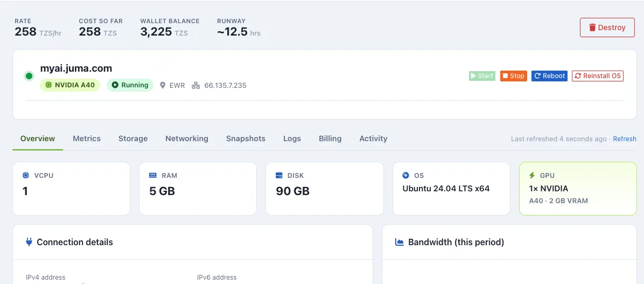
Task: Click the OS disc icon
Action: pyautogui.click(x=406, y=176)
